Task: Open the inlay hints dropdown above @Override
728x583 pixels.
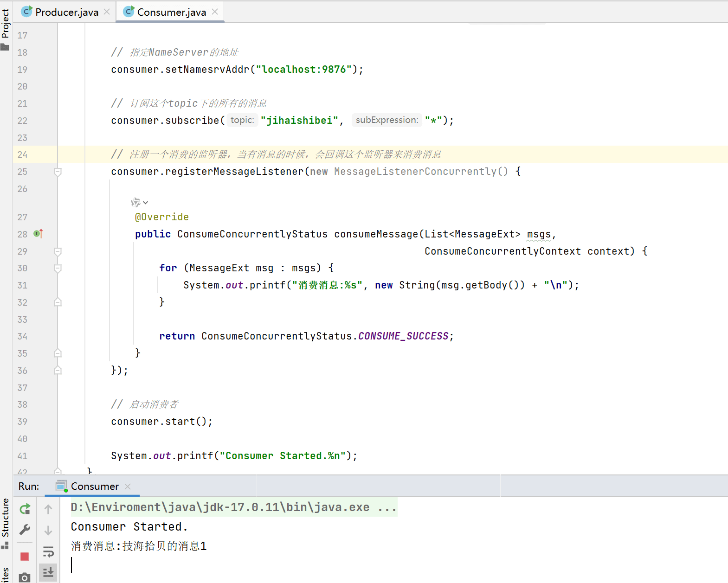Action: pyautogui.click(x=139, y=203)
